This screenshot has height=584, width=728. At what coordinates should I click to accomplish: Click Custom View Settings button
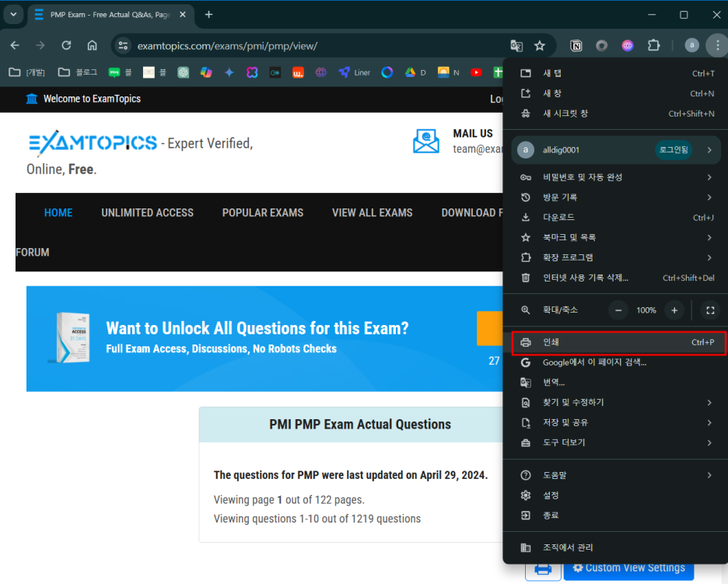(628, 568)
